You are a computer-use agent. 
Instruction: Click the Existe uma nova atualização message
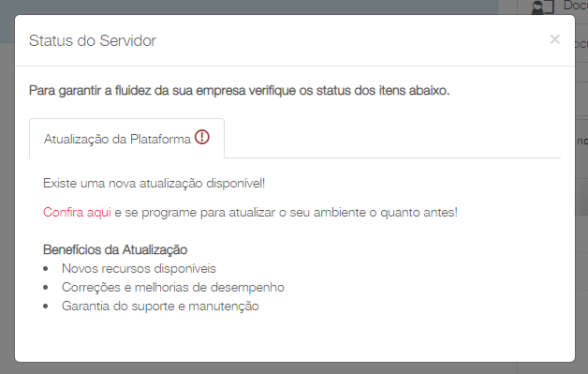tap(154, 183)
